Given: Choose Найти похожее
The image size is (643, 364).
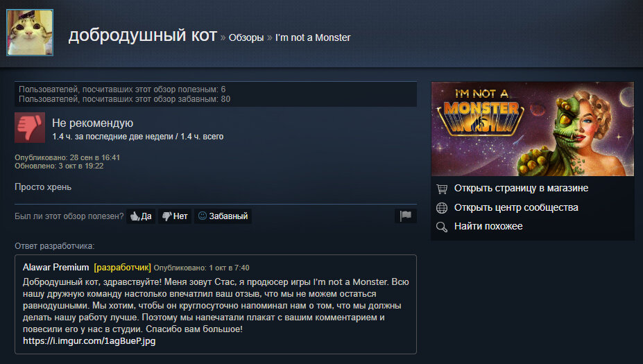Looking at the screenshot, I should 488,226.
